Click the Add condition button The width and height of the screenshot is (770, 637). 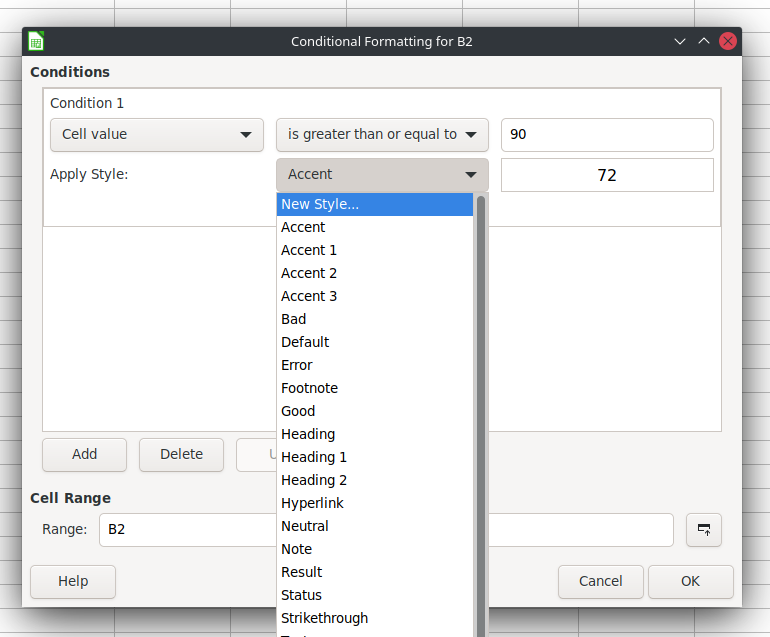tap(84, 454)
